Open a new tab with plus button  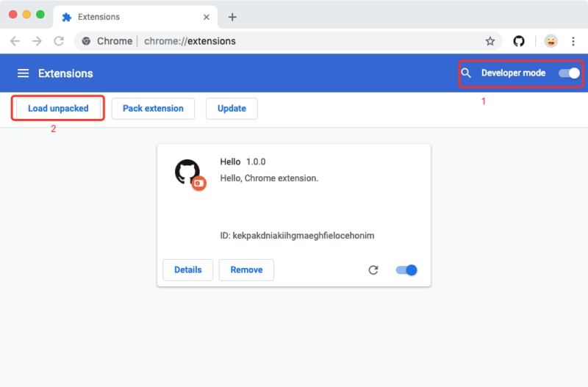[232, 17]
